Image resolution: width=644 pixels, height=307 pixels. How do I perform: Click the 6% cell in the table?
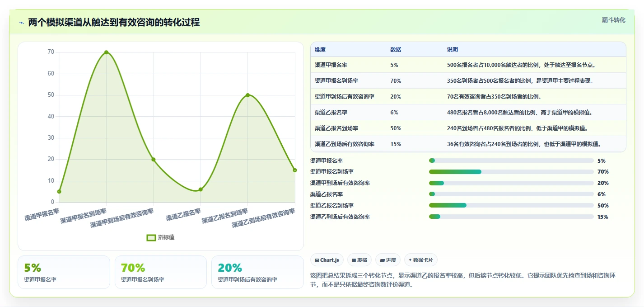(x=394, y=112)
